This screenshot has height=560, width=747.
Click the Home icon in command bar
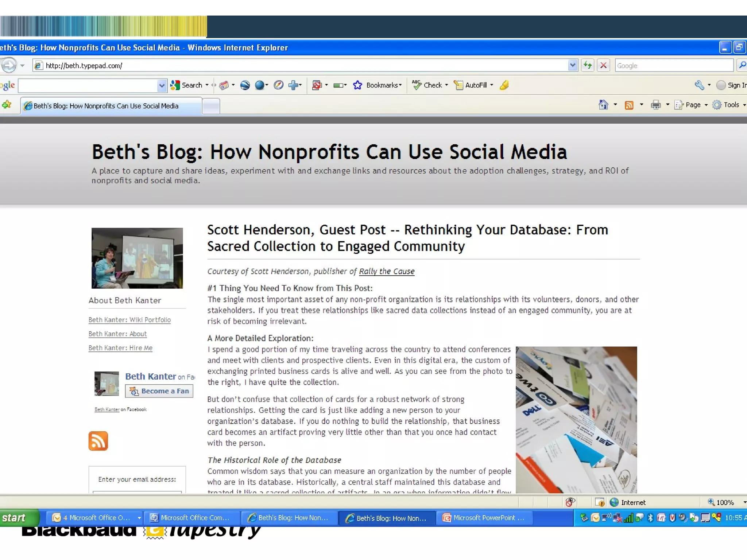coord(603,105)
